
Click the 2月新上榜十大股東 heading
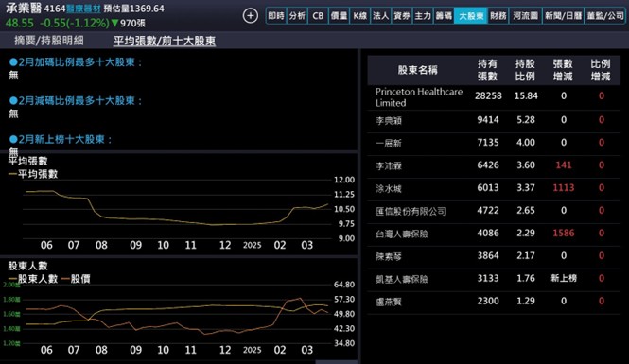(61, 139)
